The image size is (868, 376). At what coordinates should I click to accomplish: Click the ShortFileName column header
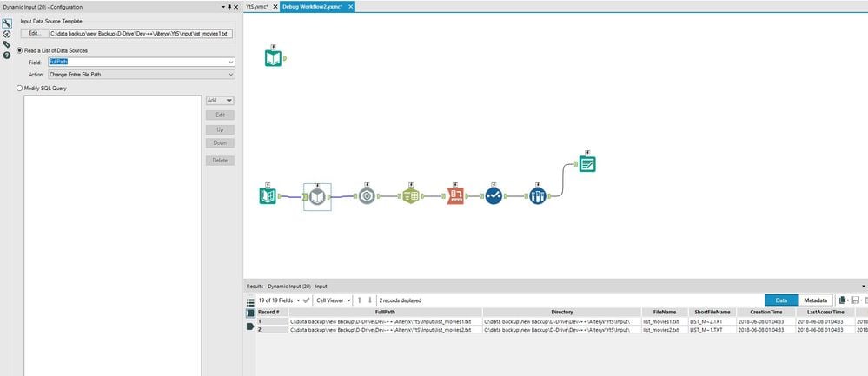click(x=712, y=313)
